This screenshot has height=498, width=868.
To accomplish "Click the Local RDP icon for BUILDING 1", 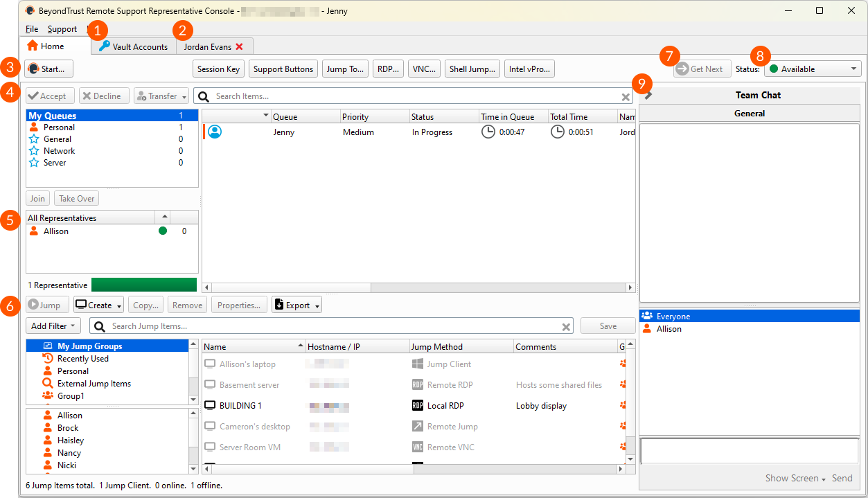I will pos(417,406).
